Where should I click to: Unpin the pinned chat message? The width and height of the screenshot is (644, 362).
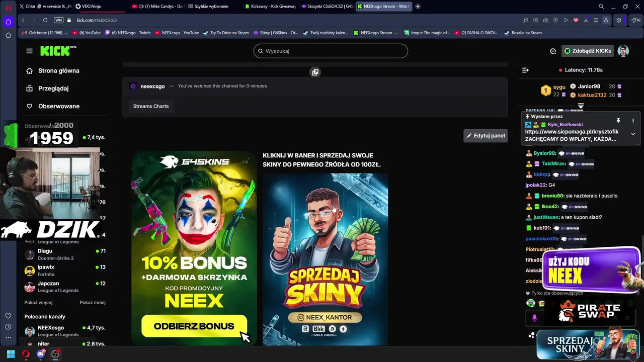(x=618, y=121)
